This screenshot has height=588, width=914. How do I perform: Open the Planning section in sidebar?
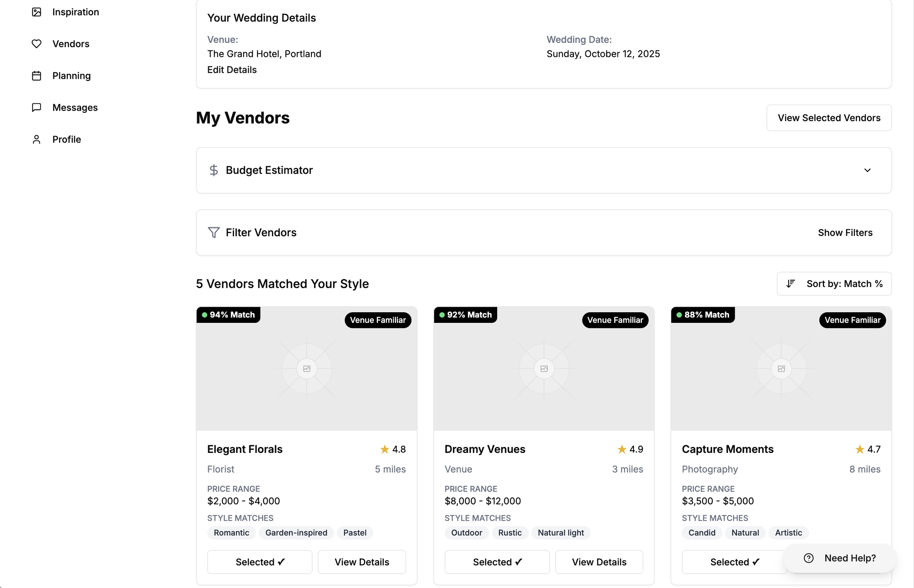[71, 76]
